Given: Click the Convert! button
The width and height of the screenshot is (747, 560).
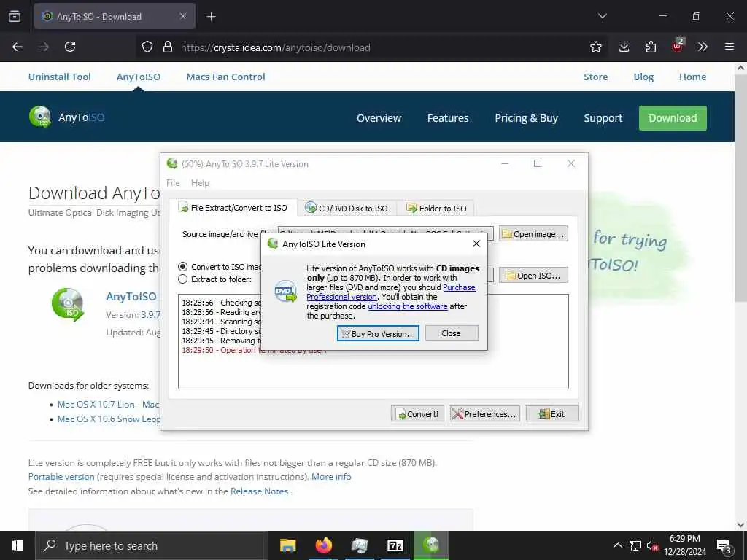Looking at the screenshot, I should [418, 414].
